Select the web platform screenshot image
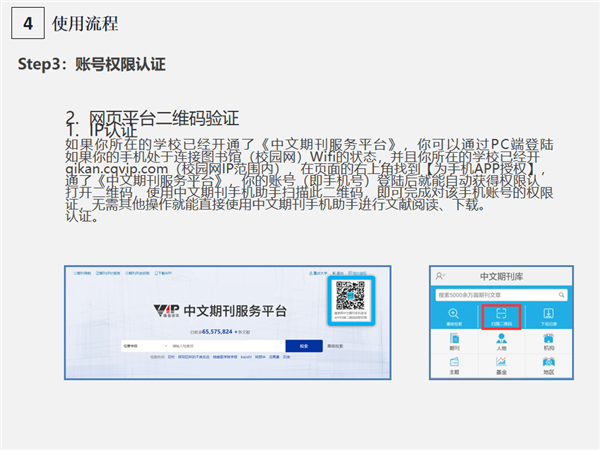This screenshot has width=600, height=450. [x=228, y=323]
